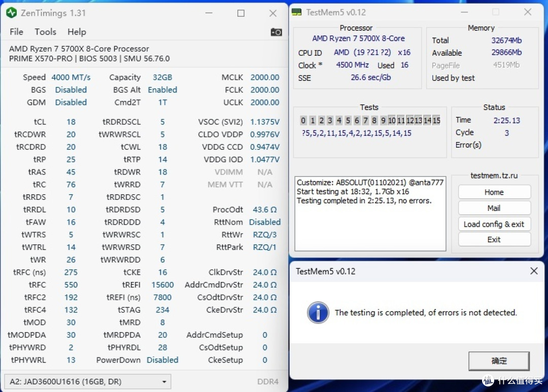Screen dimensions: 548x392
Task: Click the MCLK 2000.00 value
Action: tap(265, 77)
